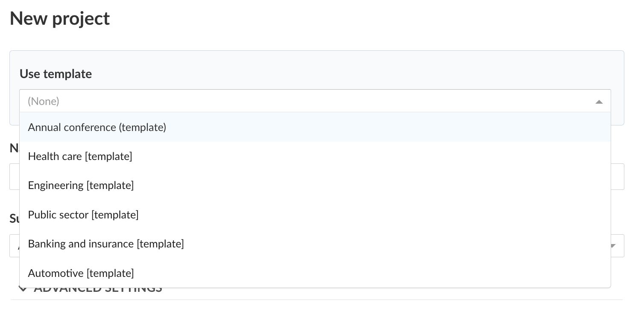
Task: Select "Annual conference (template)" from the list
Action: [97, 127]
